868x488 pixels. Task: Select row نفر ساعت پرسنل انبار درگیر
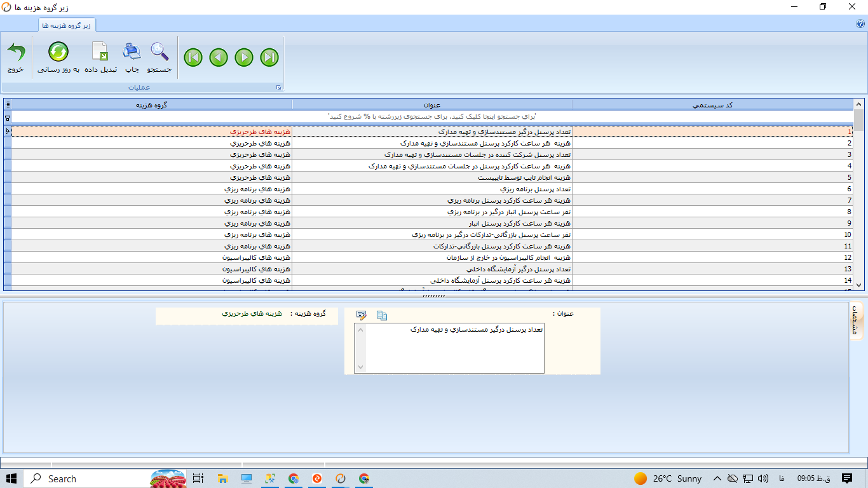(432, 212)
